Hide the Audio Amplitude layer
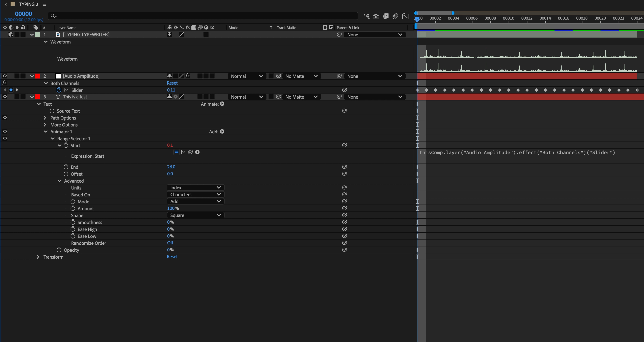The height and width of the screenshot is (342, 644). point(5,76)
